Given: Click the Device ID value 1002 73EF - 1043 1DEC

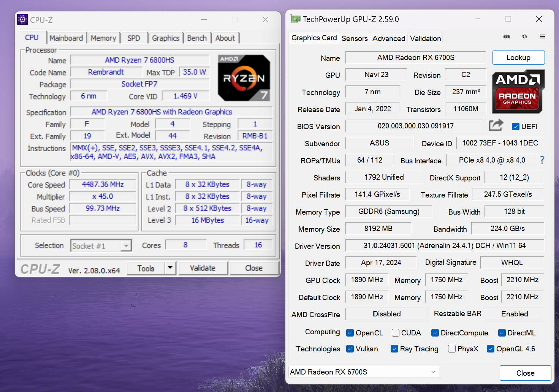Looking at the screenshot, I should point(500,143).
